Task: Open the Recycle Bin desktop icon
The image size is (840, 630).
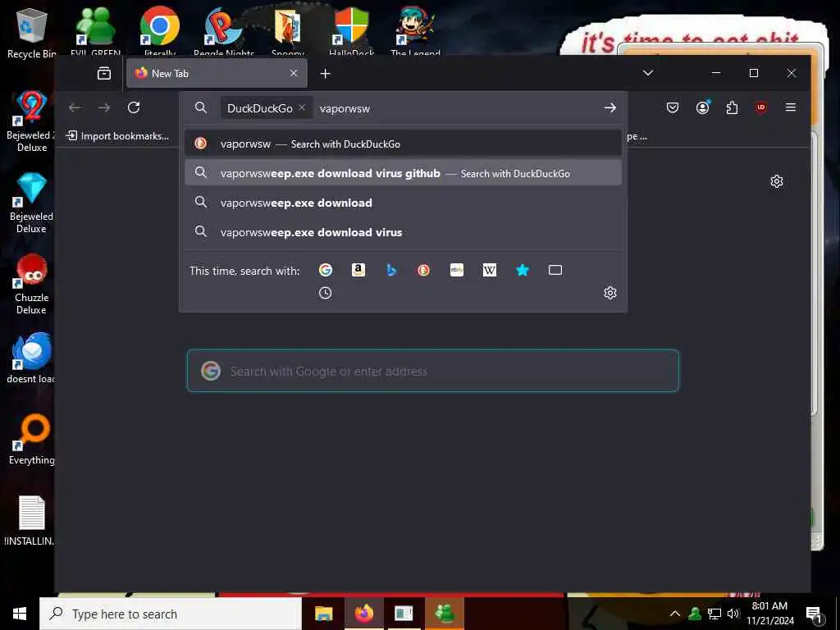Action: [x=30, y=32]
